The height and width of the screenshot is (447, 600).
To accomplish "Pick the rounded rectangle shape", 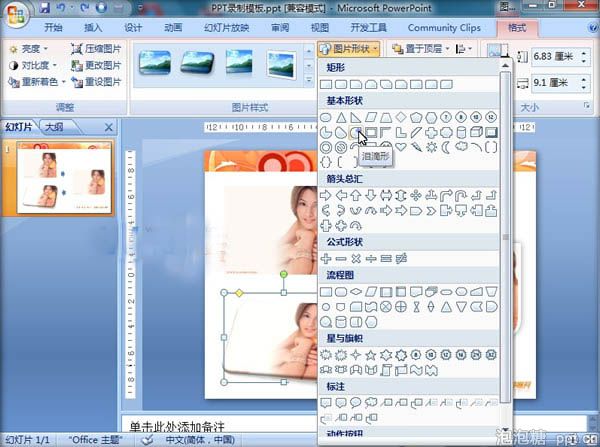I will 341,84.
